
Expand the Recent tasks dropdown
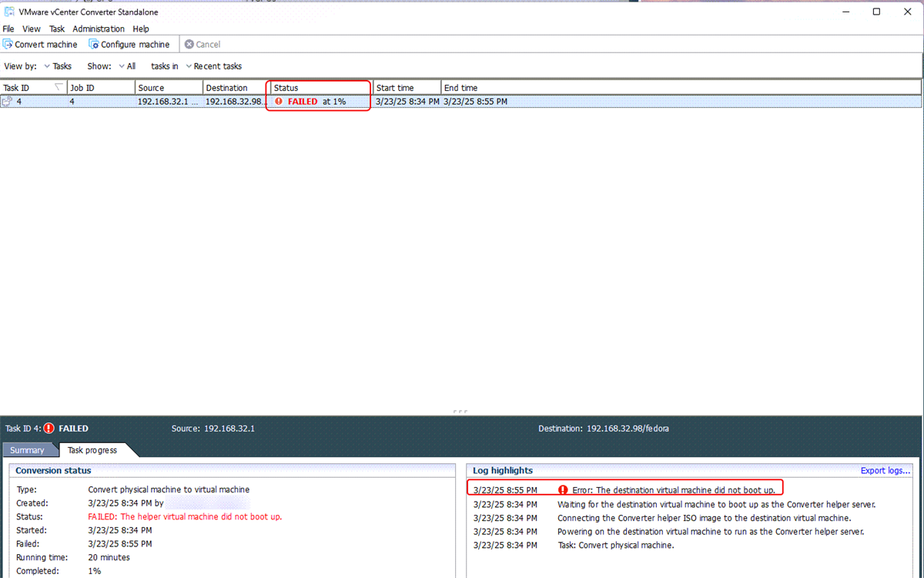coord(214,66)
